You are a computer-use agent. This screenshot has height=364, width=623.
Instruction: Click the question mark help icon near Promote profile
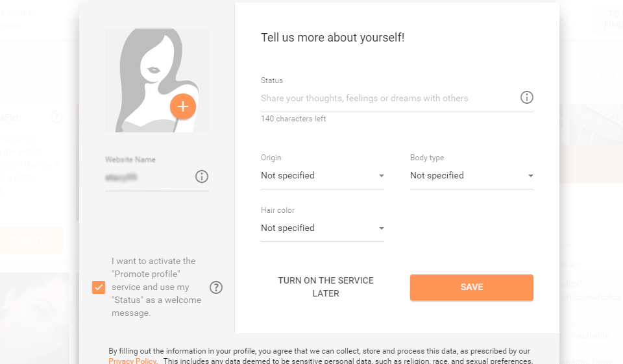click(216, 287)
